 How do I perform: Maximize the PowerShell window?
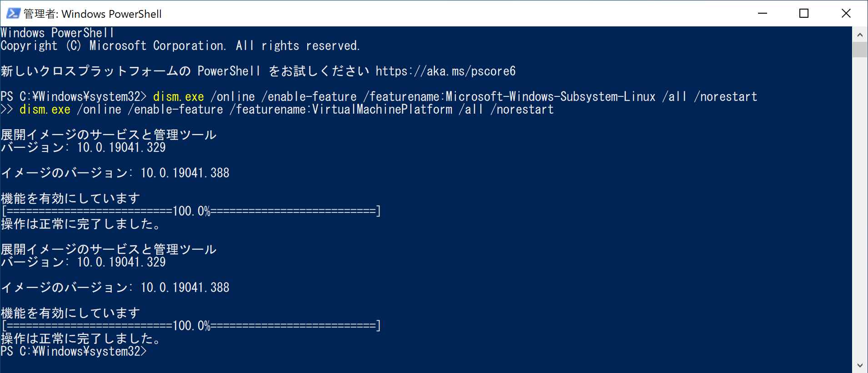tap(804, 13)
